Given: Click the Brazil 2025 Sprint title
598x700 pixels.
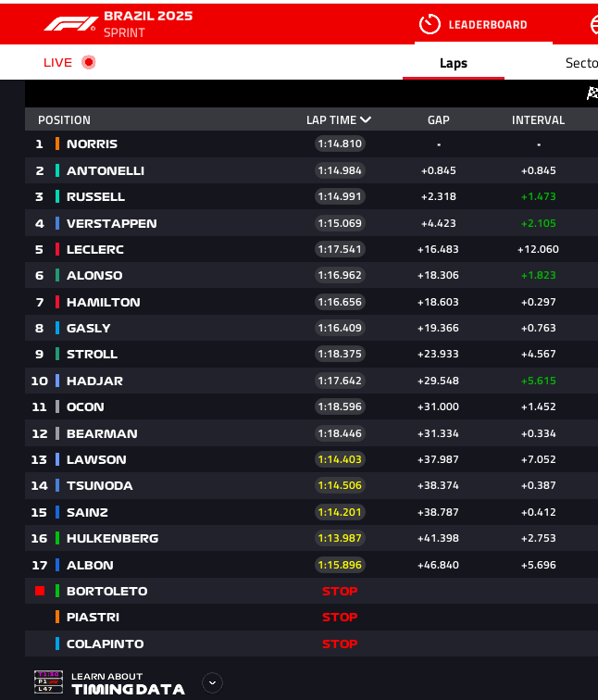Looking at the screenshot, I should coord(148,24).
